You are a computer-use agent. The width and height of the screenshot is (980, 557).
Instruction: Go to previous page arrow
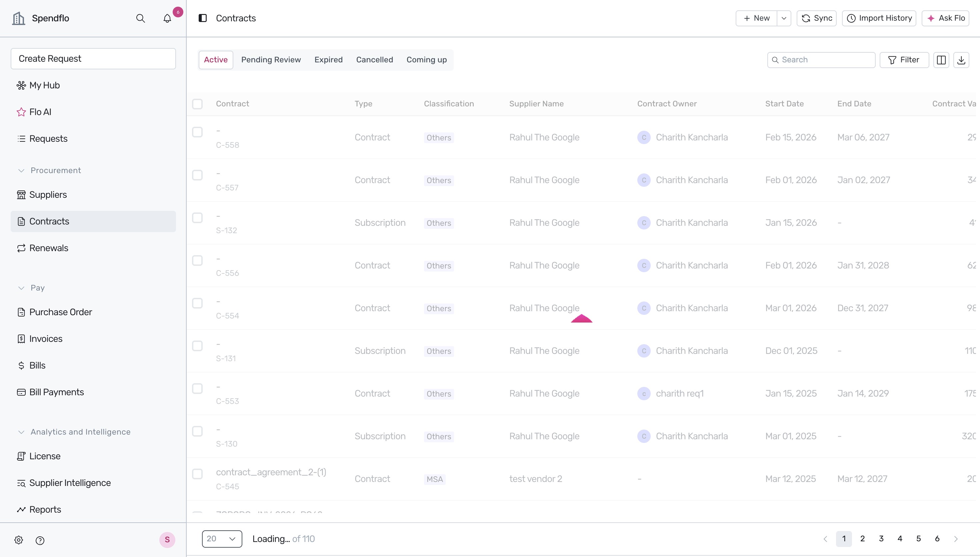pyautogui.click(x=825, y=539)
